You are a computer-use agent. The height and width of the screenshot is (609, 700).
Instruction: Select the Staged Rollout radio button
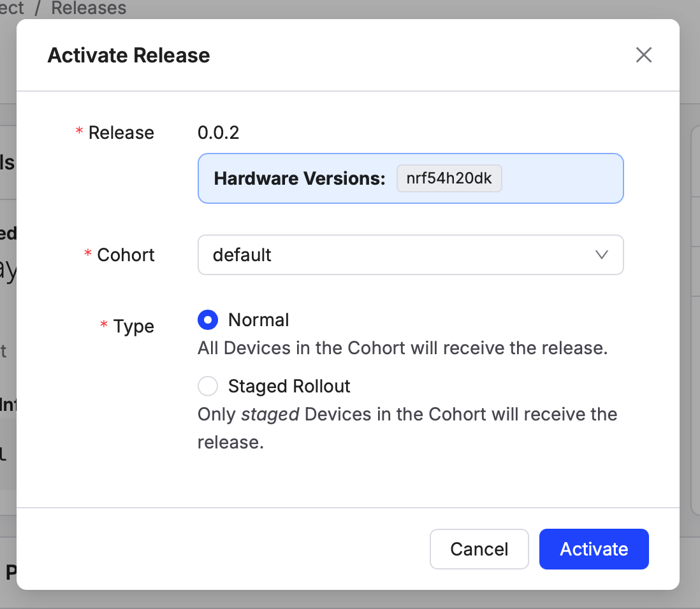(x=208, y=386)
